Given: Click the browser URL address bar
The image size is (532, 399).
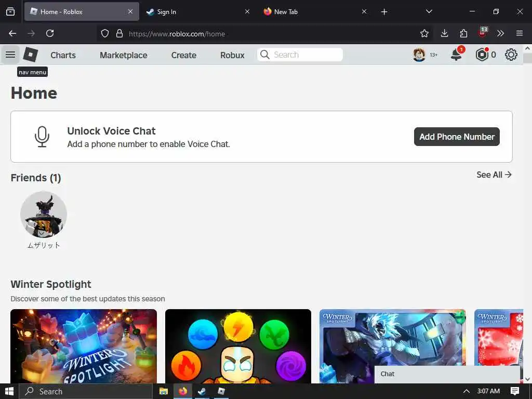Looking at the screenshot, I should (264, 34).
